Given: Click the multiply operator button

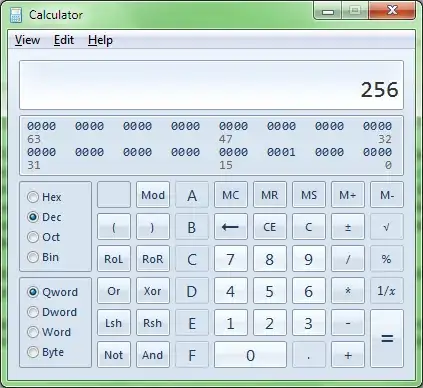Looking at the screenshot, I should click(348, 291).
